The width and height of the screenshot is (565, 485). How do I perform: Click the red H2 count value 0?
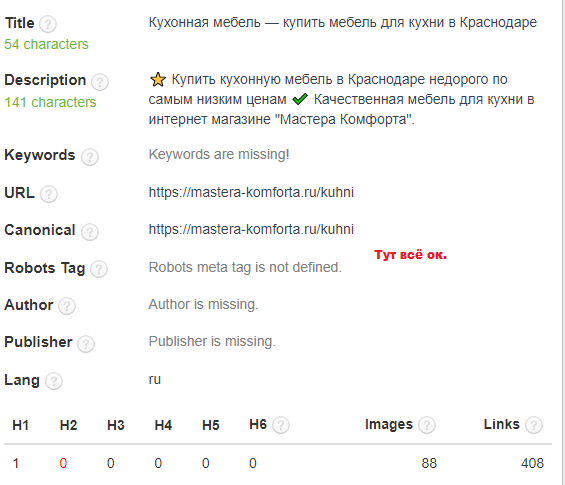point(63,463)
